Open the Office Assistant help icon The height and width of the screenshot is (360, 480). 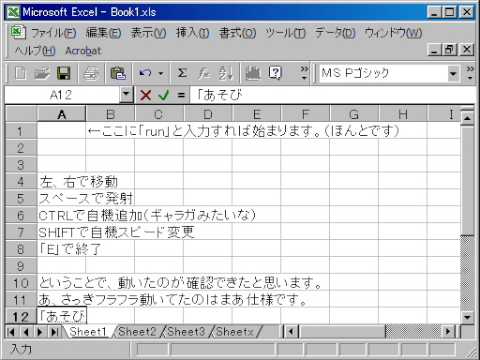coord(275,73)
